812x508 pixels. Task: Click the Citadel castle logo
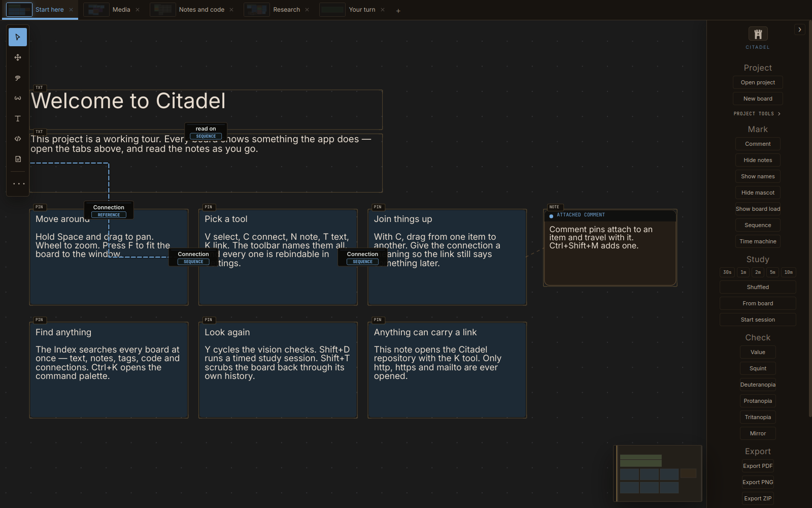point(758,34)
